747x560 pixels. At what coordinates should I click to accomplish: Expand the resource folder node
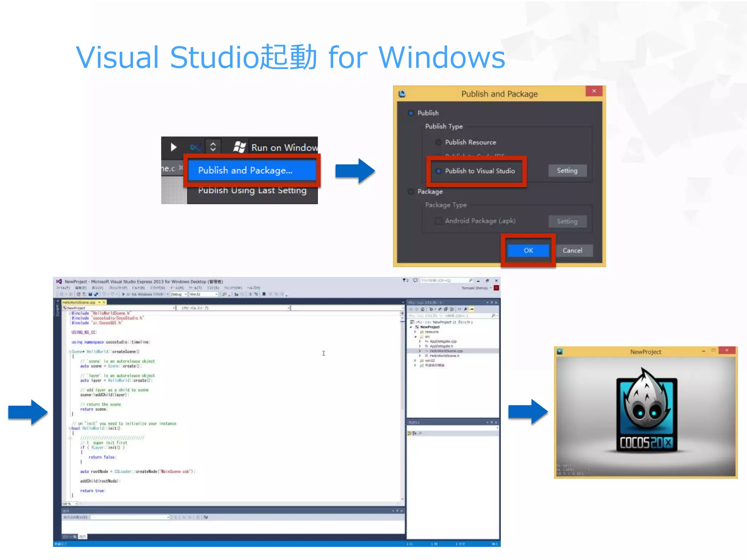(x=415, y=332)
